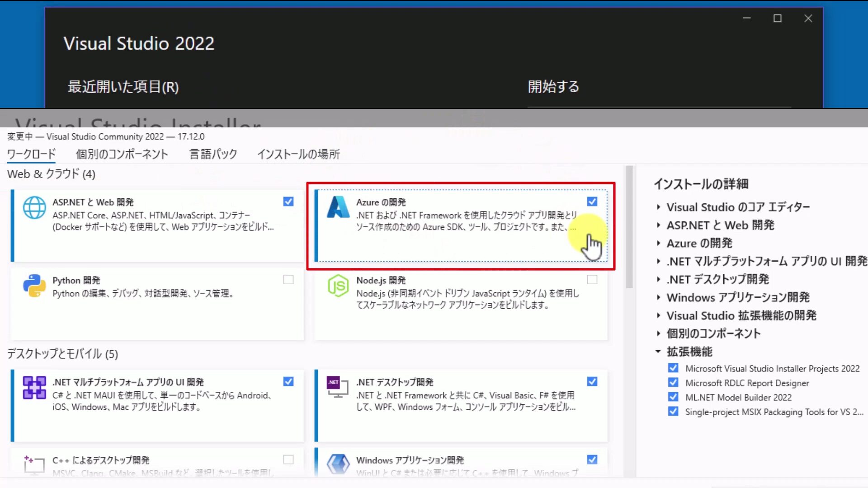Uncheck ML.NET Model Builder 2022 extension
This screenshot has height=488, width=868.
click(x=673, y=397)
